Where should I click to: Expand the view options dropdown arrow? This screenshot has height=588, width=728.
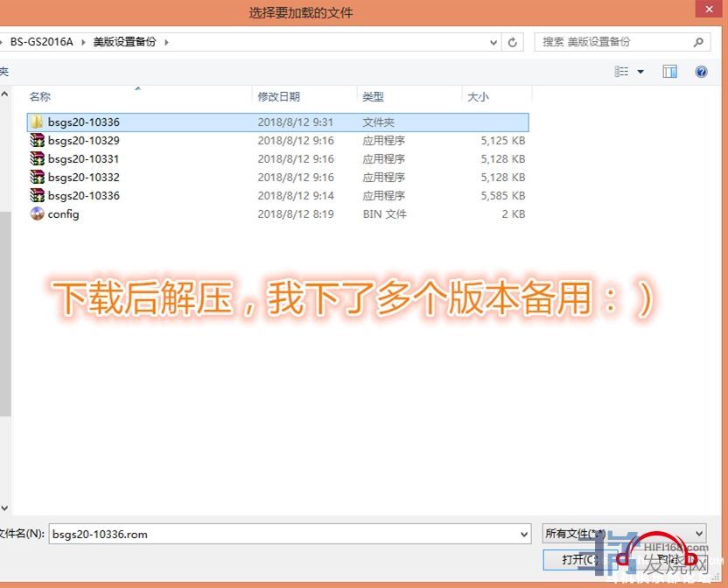[640, 72]
